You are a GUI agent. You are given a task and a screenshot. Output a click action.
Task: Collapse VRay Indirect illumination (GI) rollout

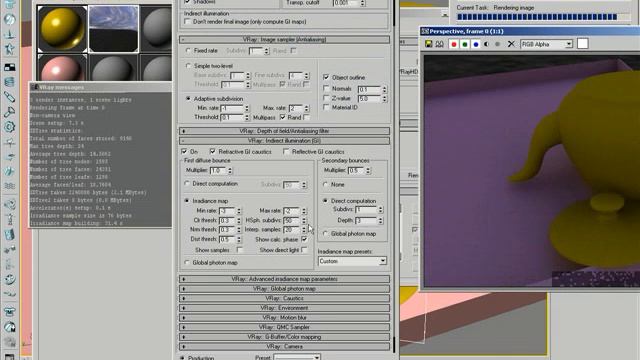pyautogui.click(x=284, y=141)
